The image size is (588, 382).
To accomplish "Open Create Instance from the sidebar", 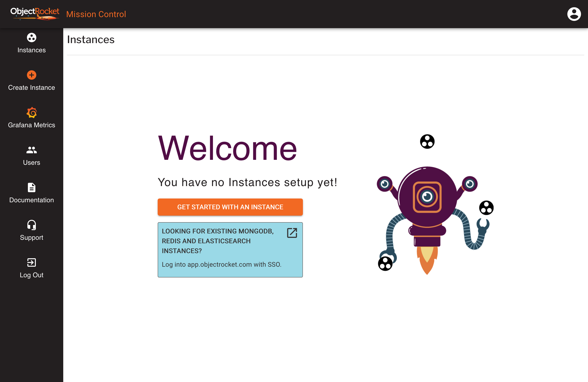I will pos(32,88).
